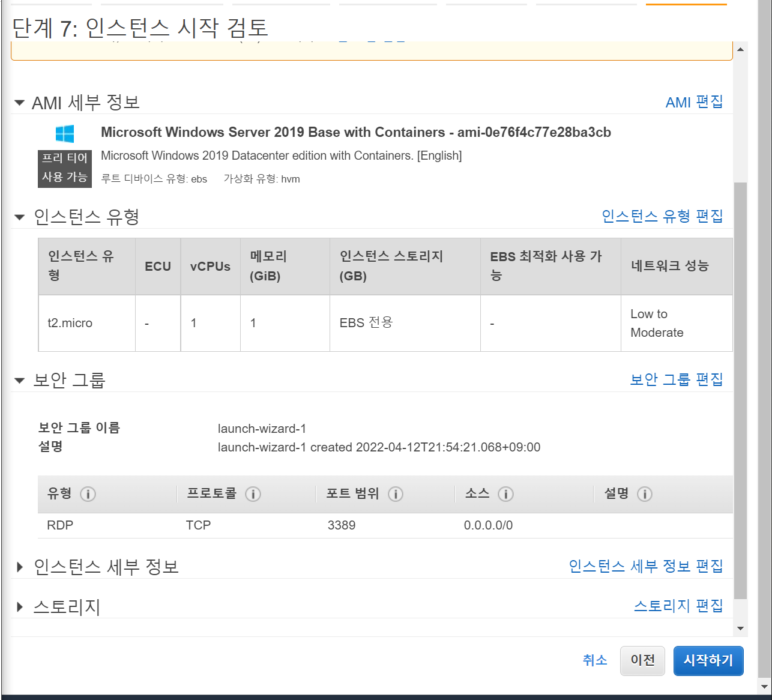Click inner scrollbar up arrow
This screenshot has width=772, height=700.
tap(740, 49)
